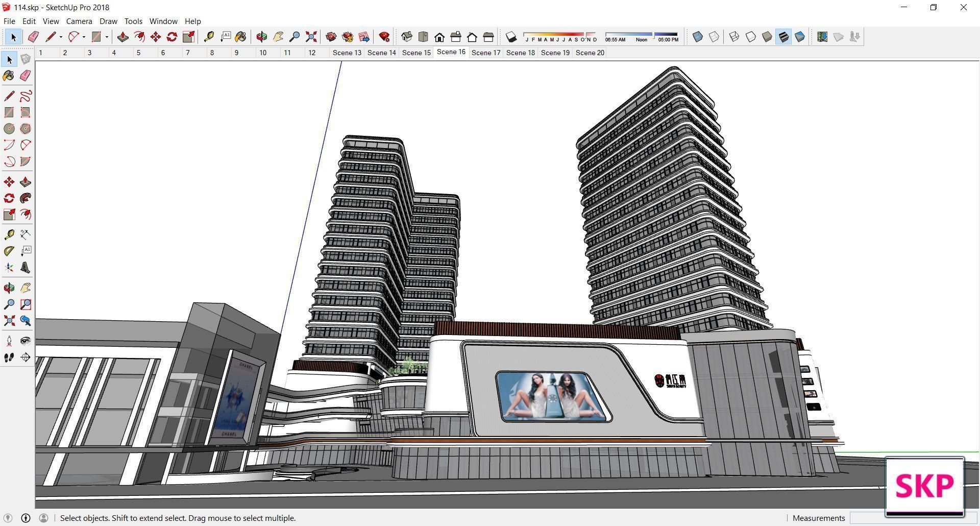Open the Window menu
The image size is (980, 526).
point(163,21)
